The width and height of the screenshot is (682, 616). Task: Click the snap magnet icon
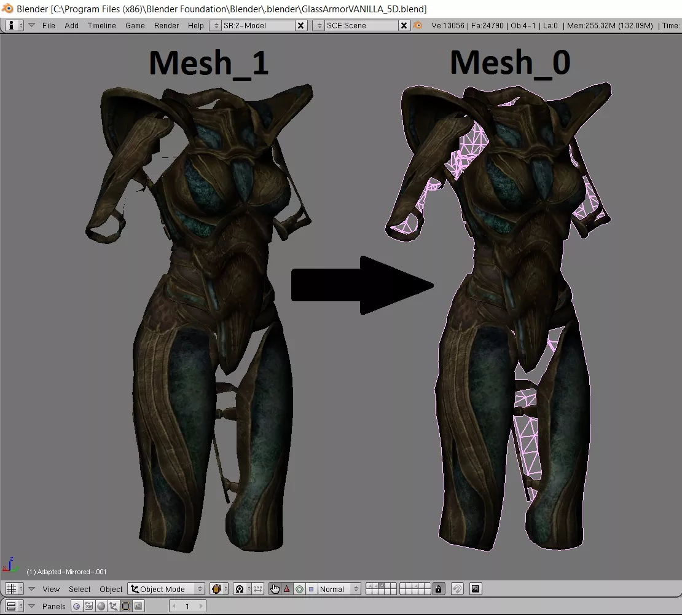coord(457,589)
